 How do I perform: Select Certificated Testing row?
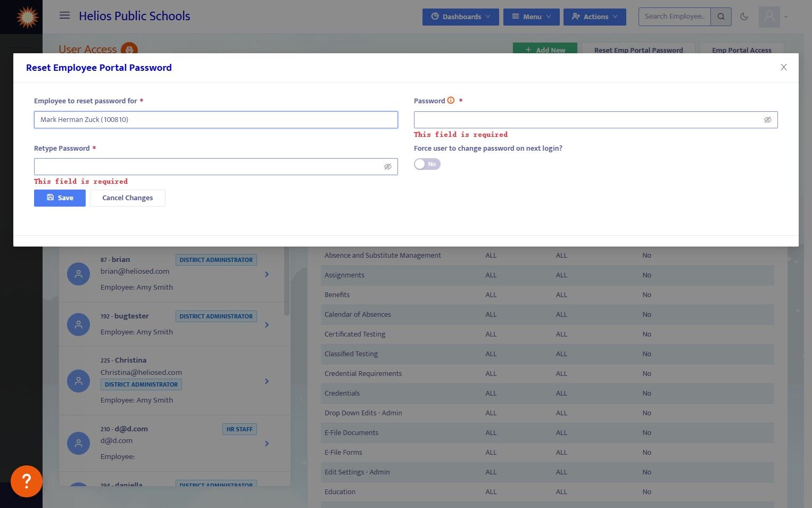point(547,334)
